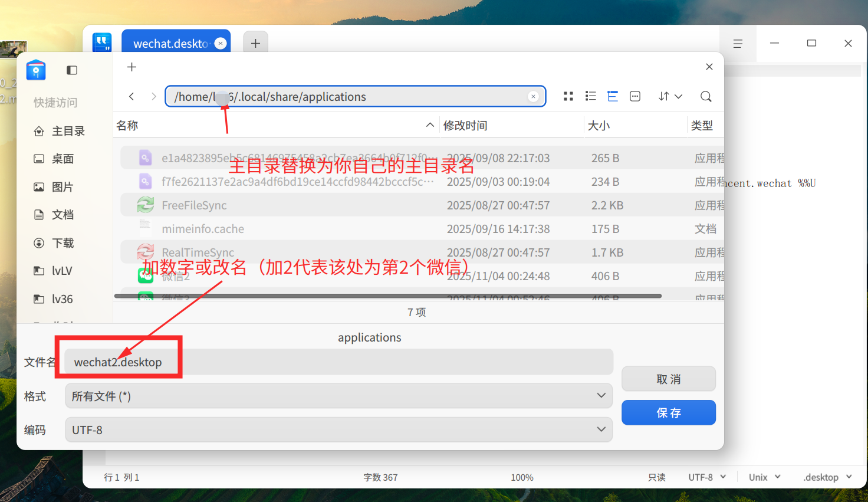This screenshot has width=868, height=502.
Task: Open the text editor hamburger menu
Action: pyautogui.click(x=738, y=44)
